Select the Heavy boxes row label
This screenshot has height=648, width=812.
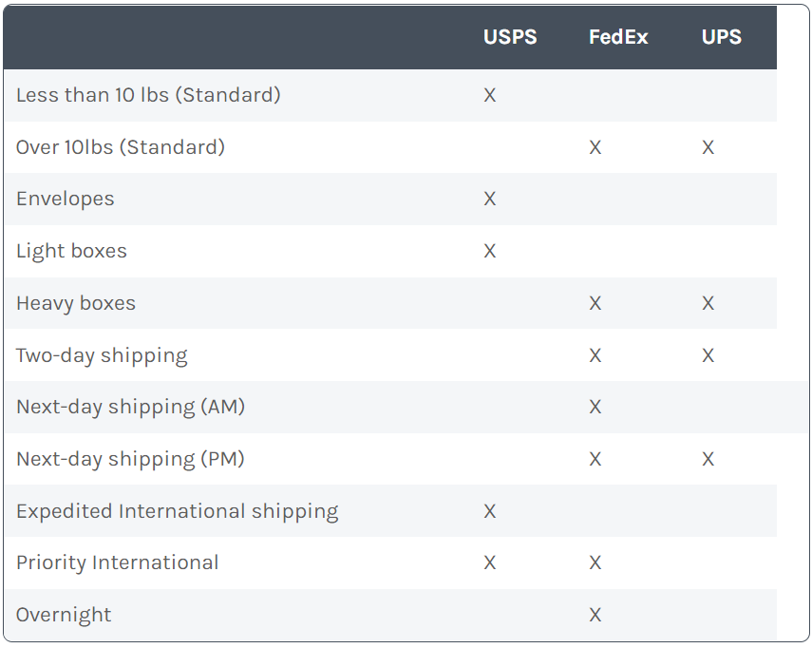tap(76, 303)
